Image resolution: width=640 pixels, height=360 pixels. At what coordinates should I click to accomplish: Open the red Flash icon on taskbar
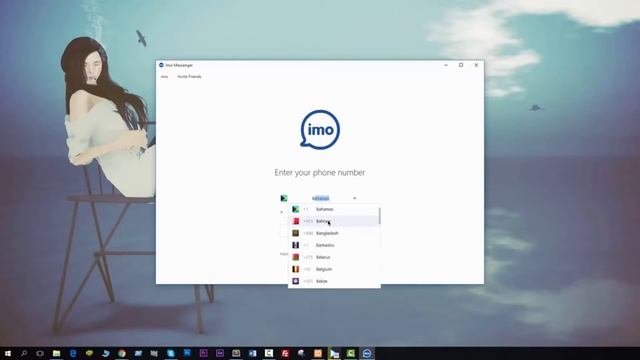click(x=285, y=353)
